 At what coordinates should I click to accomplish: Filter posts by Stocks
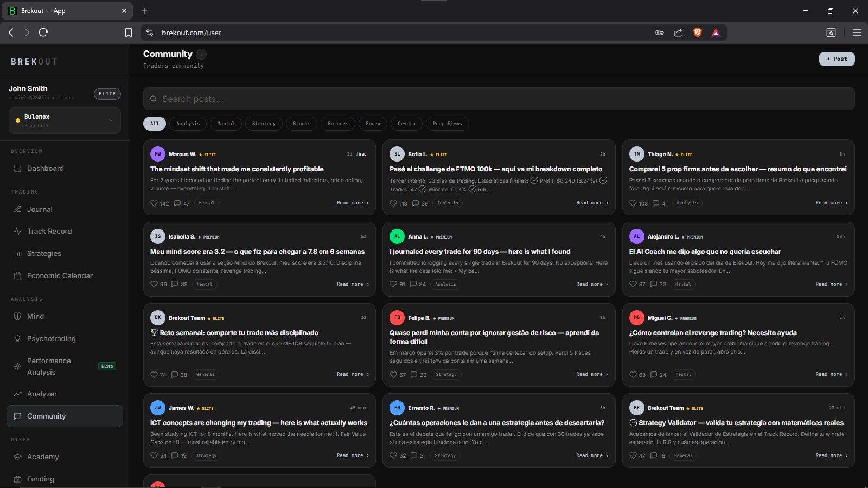click(x=302, y=124)
